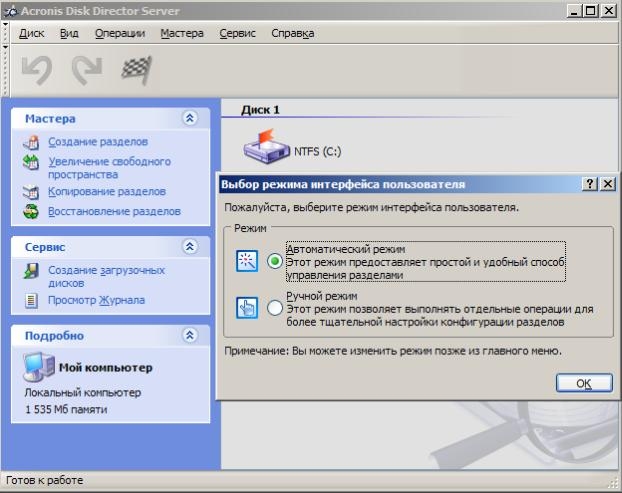Click the toolbar drag handle
This screenshot has height=493, width=622.
[x=5, y=70]
